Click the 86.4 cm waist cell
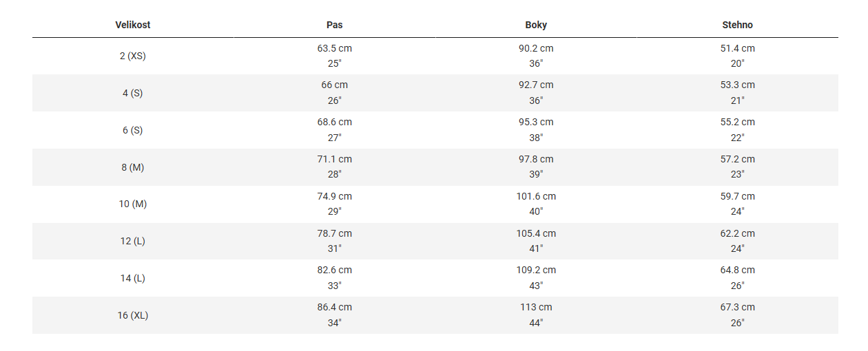This screenshot has width=868, height=351. tap(334, 308)
